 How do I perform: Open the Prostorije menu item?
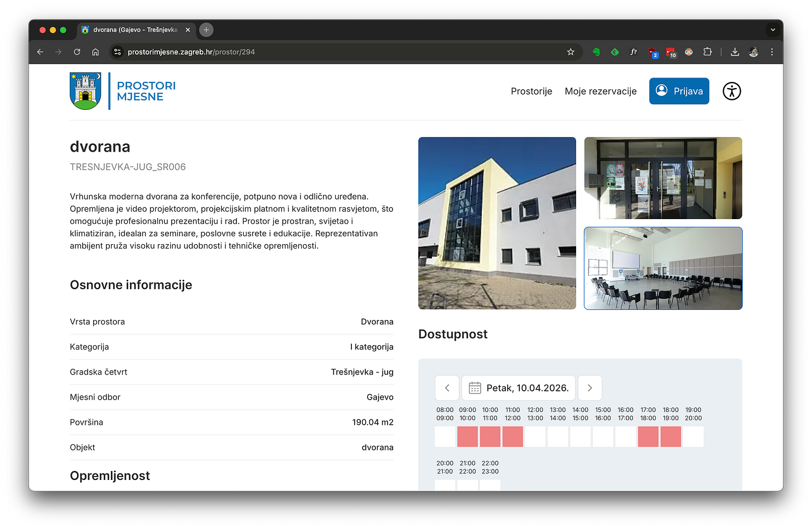pyautogui.click(x=531, y=91)
